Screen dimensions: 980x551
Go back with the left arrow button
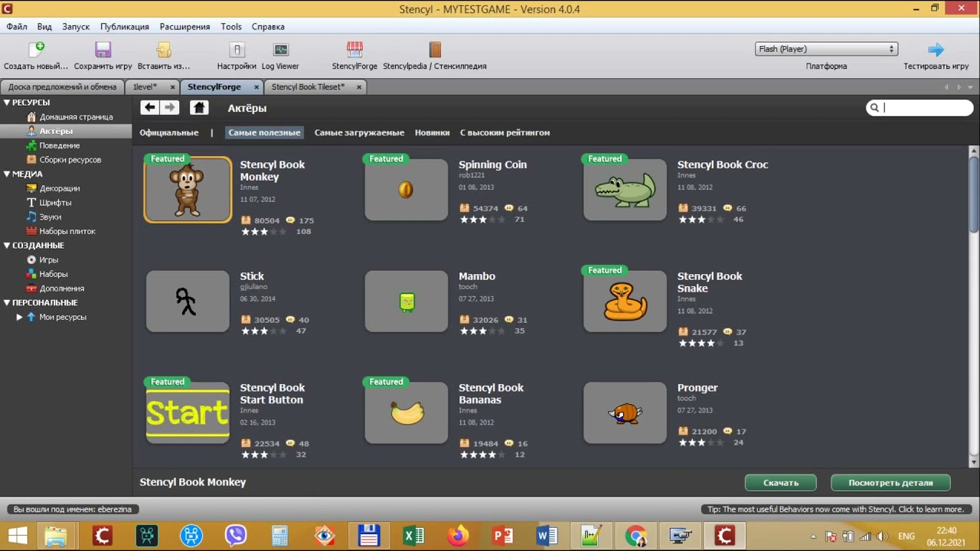[149, 108]
